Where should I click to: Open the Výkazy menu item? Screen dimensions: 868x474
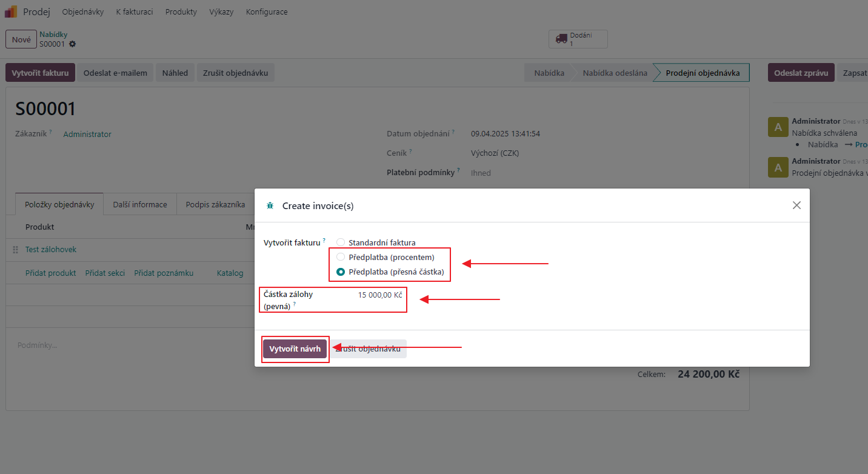pyautogui.click(x=221, y=12)
